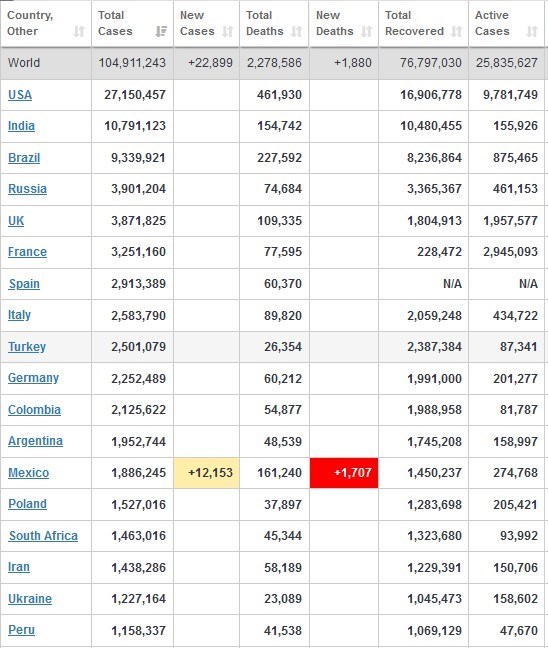Click Total Recovered sort arrows icon
The image size is (548, 648).
click(x=457, y=31)
